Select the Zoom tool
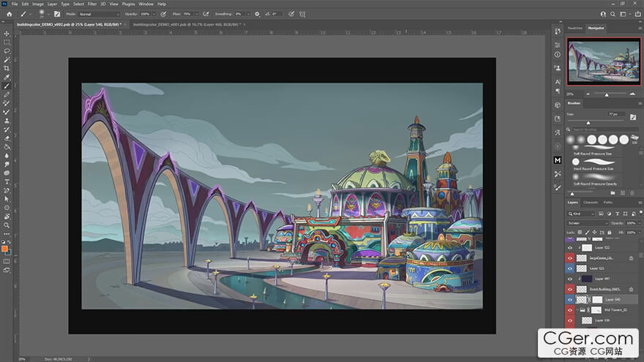The width and height of the screenshot is (644, 362). point(7,225)
